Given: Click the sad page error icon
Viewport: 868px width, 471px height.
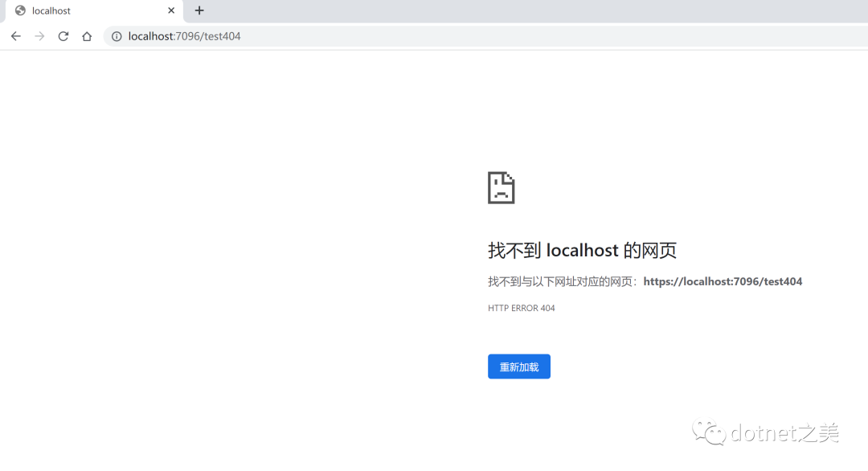Looking at the screenshot, I should point(501,187).
